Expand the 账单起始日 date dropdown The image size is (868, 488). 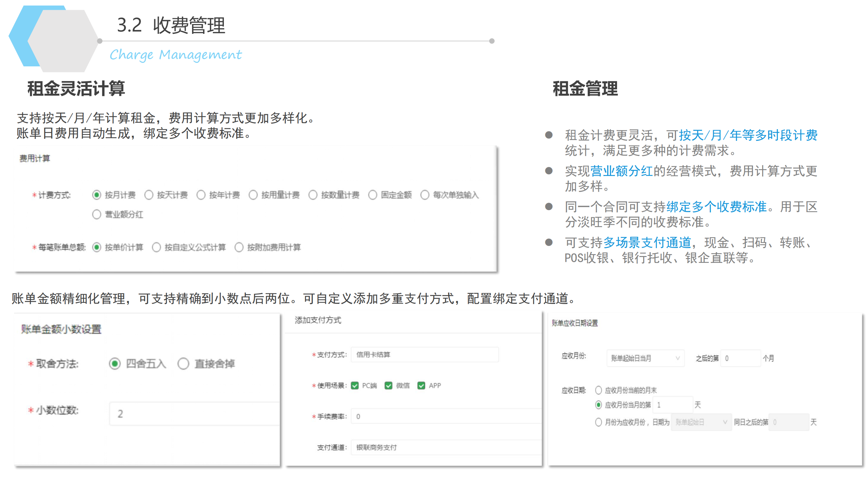701,422
